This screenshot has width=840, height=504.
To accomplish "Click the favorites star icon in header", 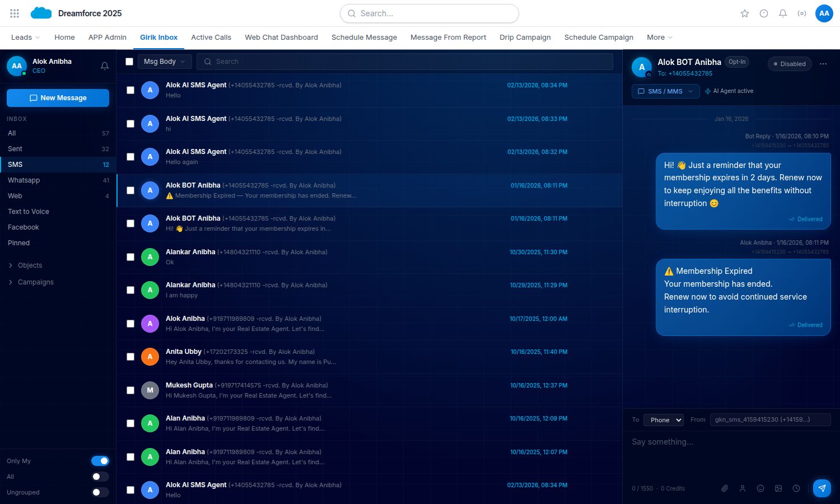I will coord(745,13).
